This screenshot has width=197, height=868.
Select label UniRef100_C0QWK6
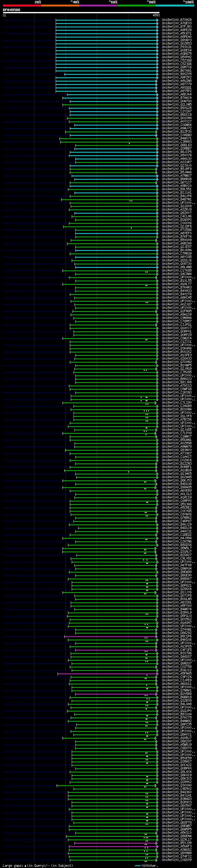177,125
